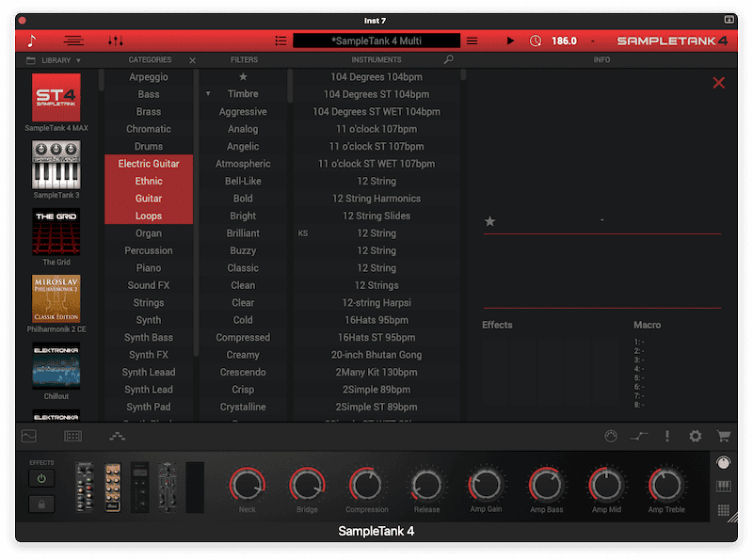Deselect the Electric Guitar category
The height and width of the screenshot is (560, 753).
point(149,164)
